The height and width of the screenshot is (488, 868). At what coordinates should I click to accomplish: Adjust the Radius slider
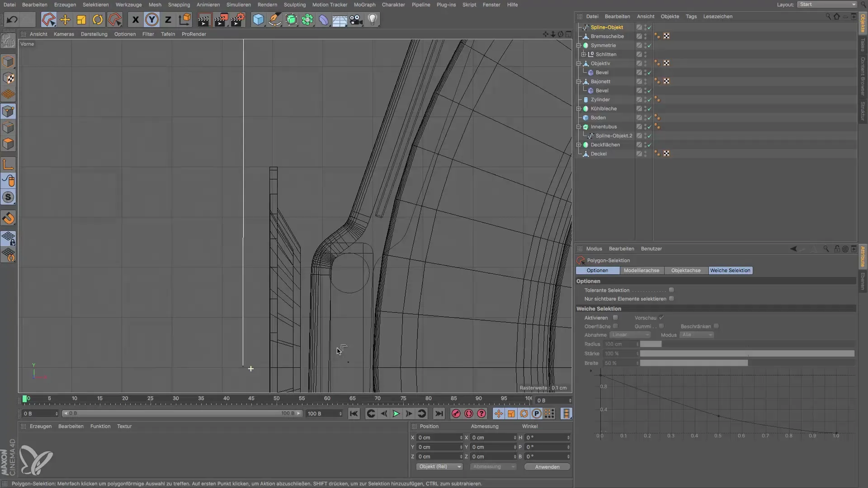tap(747, 344)
